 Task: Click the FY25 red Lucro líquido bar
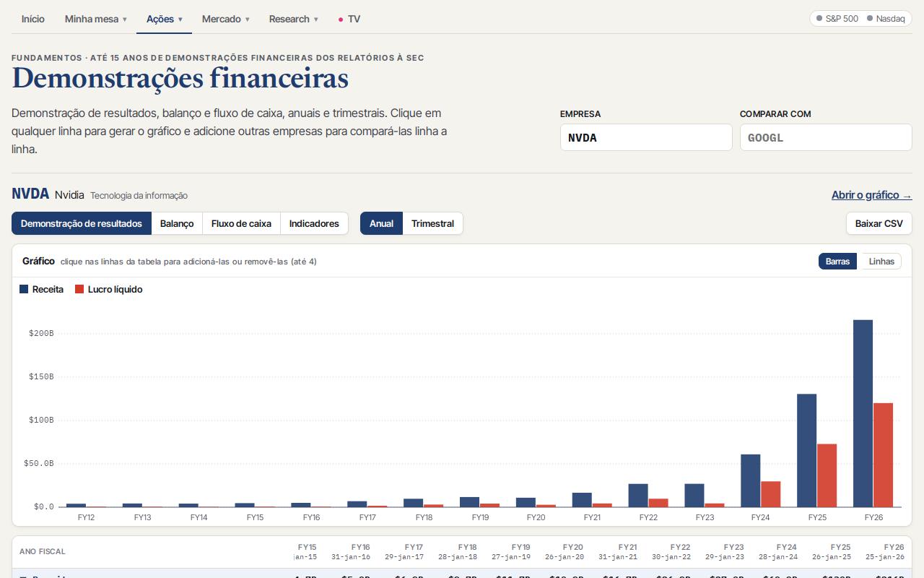pyautogui.click(x=827, y=475)
